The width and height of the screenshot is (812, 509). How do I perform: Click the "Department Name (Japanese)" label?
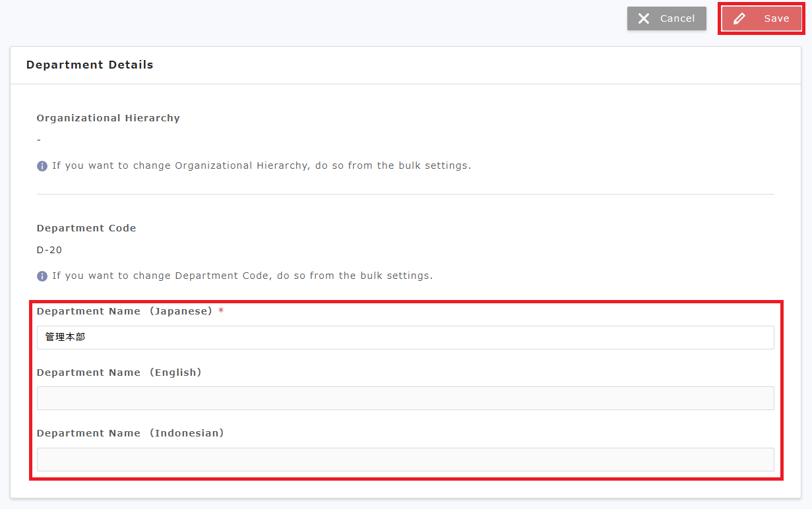(125, 311)
